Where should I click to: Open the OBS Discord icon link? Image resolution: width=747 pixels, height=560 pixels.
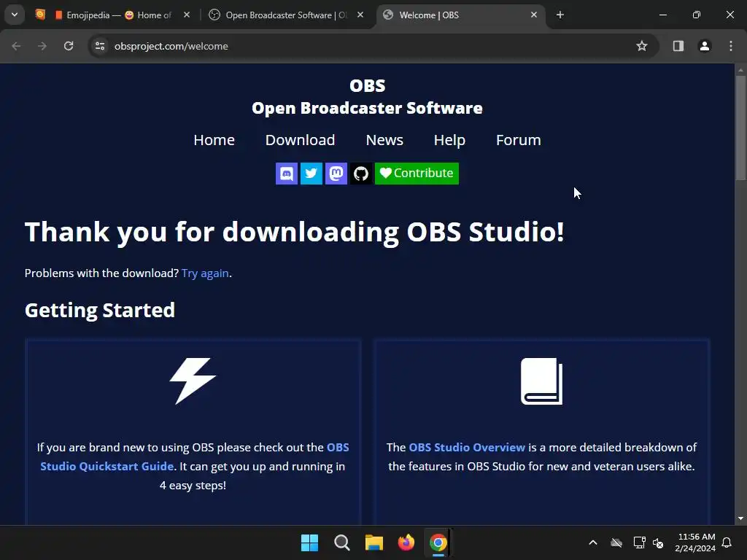[286, 174]
